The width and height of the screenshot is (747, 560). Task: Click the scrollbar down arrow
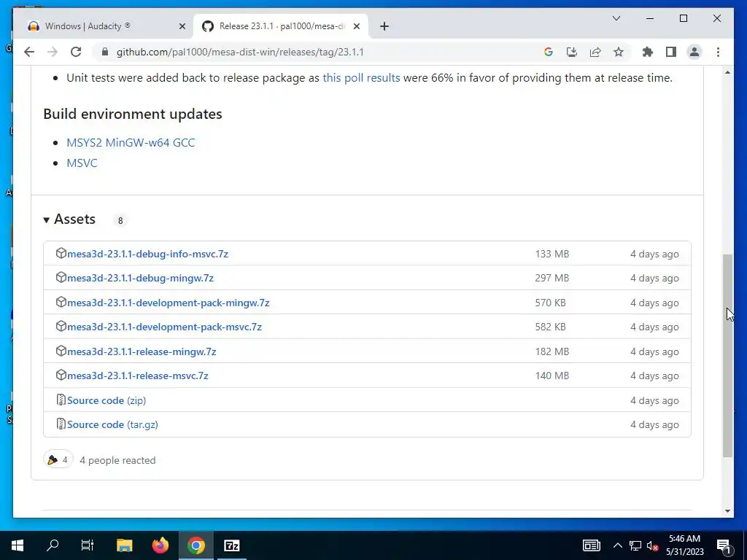point(727,511)
